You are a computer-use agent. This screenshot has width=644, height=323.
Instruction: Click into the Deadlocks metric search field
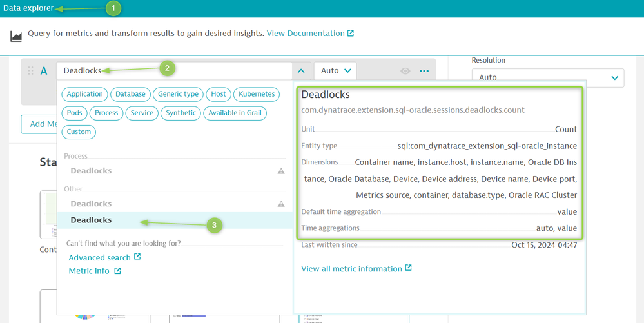(174, 71)
